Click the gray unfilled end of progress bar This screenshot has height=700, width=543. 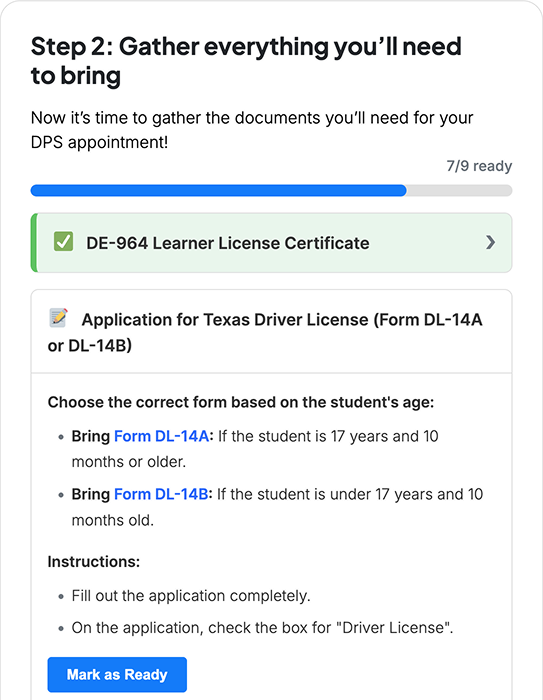(459, 191)
